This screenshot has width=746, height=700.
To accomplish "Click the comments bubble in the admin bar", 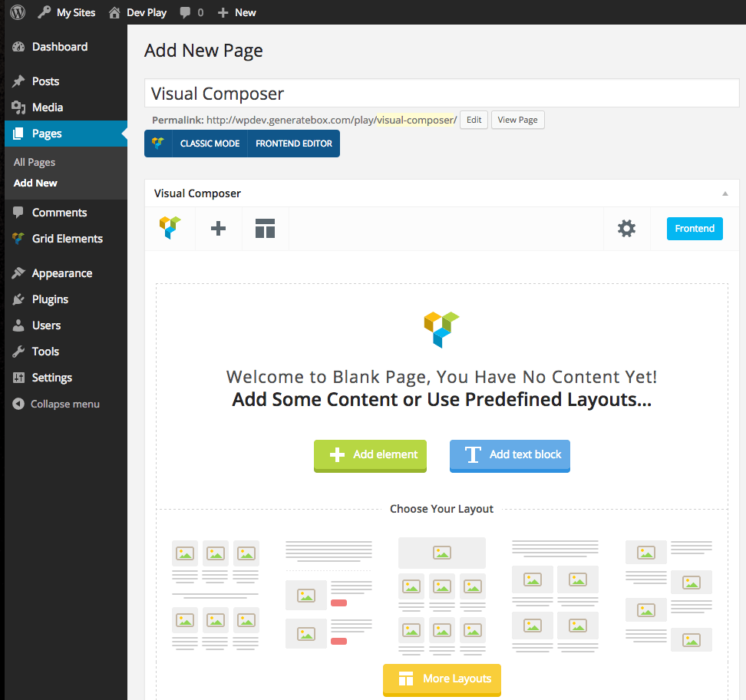I will pyautogui.click(x=186, y=12).
